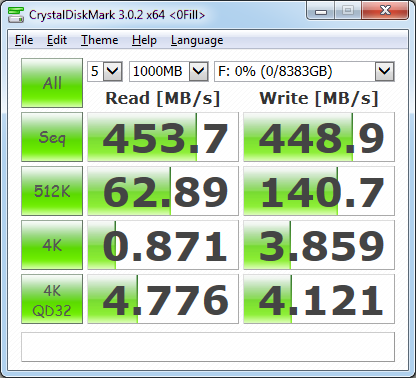Select the 4K write result 3.859
Image resolution: width=416 pixels, height=378 pixels.
coord(319,245)
